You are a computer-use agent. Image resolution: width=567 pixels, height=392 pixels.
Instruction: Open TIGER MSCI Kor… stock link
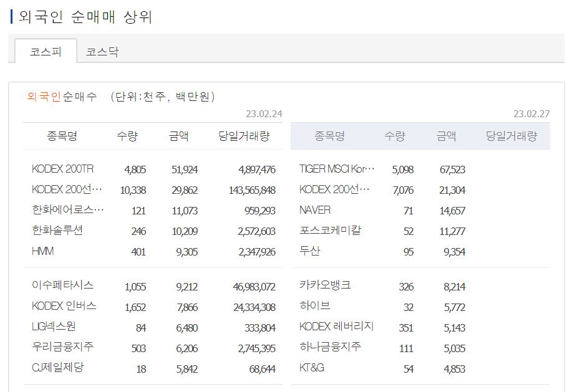[x=337, y=169]
